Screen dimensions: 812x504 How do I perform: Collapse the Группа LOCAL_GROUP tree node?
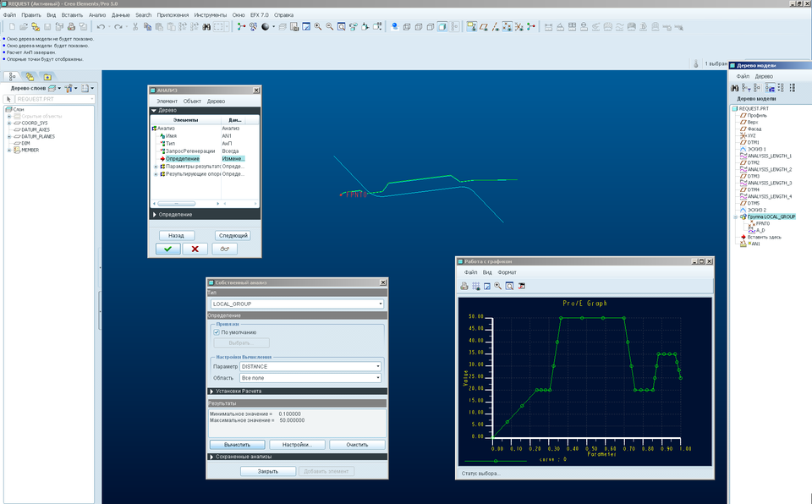tap(734, 216)
